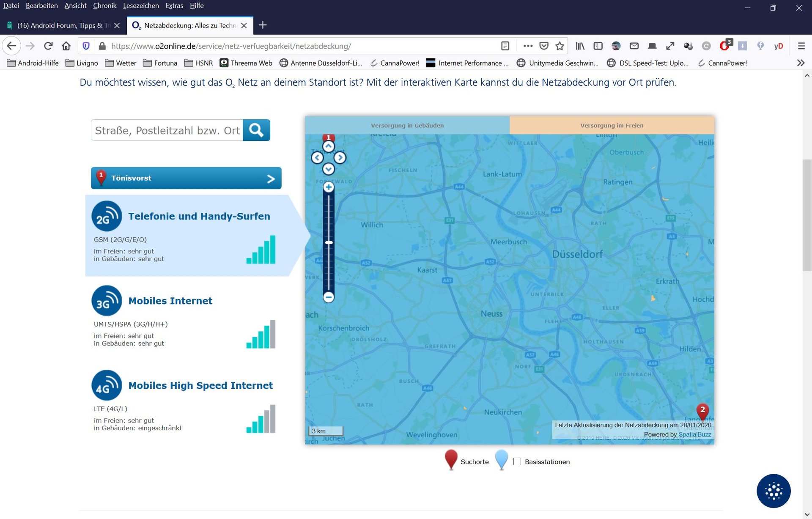Click the map zoom slider handle
Viewport: 812px width, 519px height.
[329, 242]
